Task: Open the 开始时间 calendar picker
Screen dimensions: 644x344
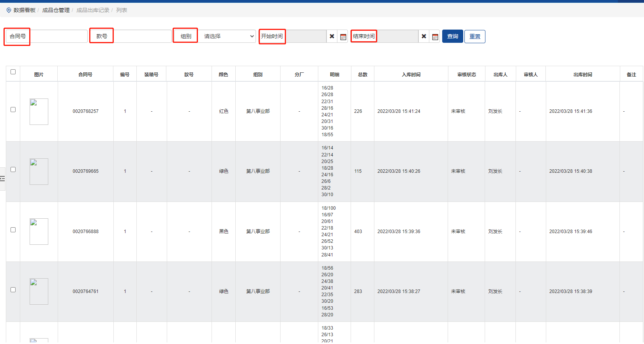Action: click(x=343, y=37)
